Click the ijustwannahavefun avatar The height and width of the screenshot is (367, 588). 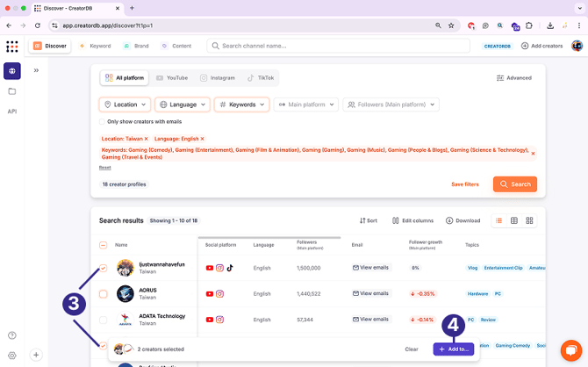click(125, 268)
